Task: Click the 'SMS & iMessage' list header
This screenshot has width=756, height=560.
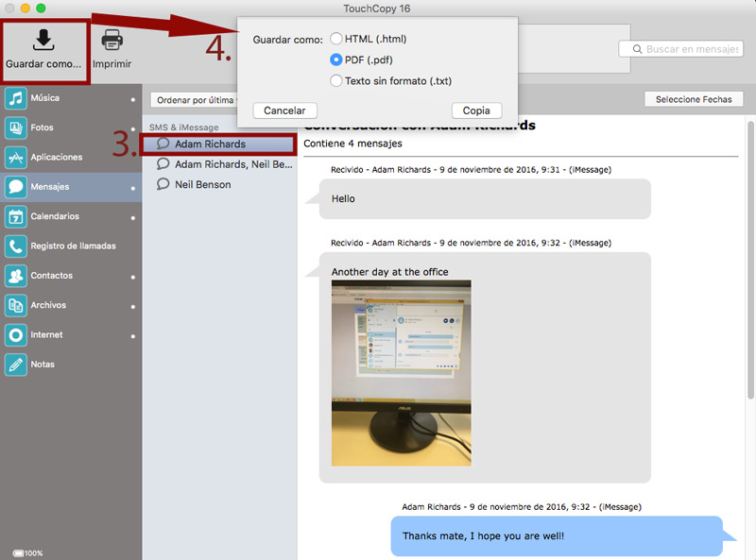Action: (183, 127)
